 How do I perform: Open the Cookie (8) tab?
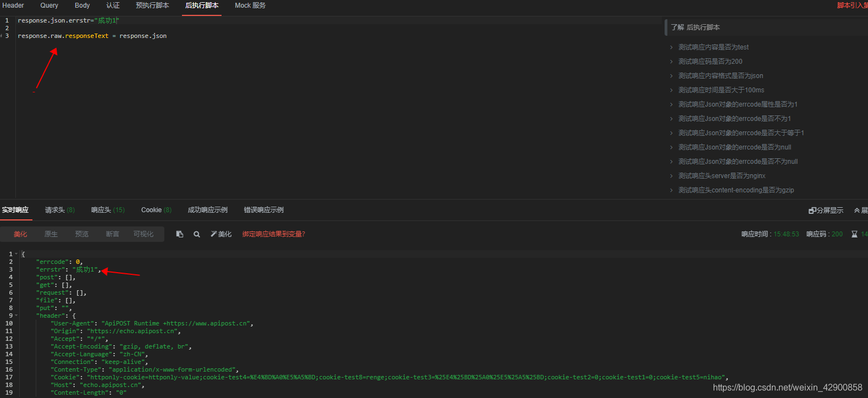pyautogui.click(x=156, y=210)
